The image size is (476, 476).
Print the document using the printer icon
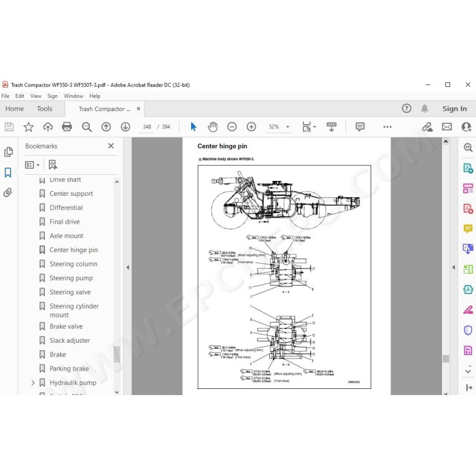coord(67,126)
